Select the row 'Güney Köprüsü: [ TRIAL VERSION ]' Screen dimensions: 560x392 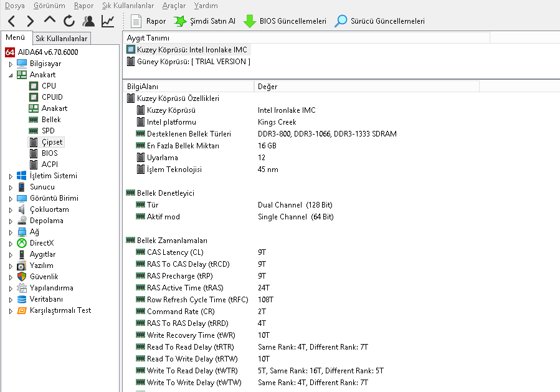[x=189, y=62]
